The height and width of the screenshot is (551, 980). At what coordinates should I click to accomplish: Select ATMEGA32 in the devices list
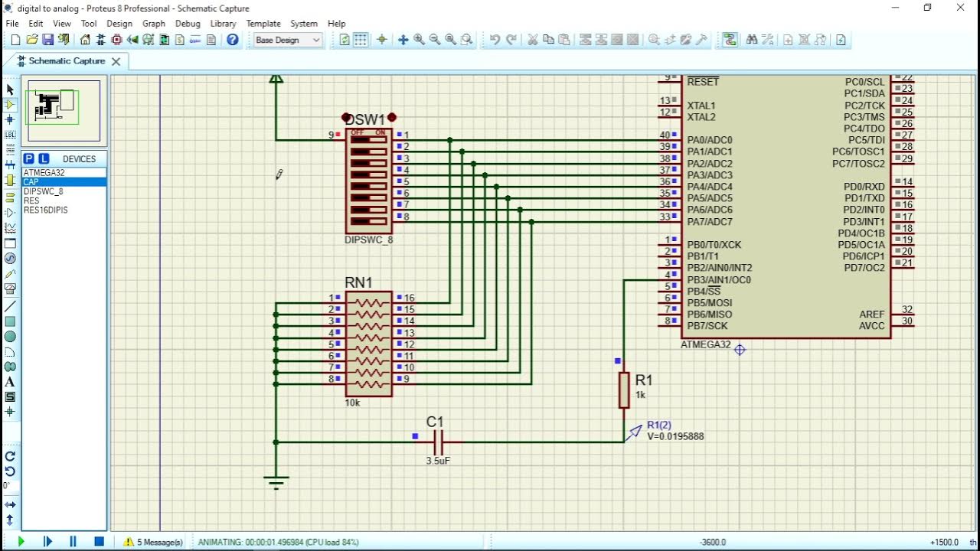click(64, 173)
